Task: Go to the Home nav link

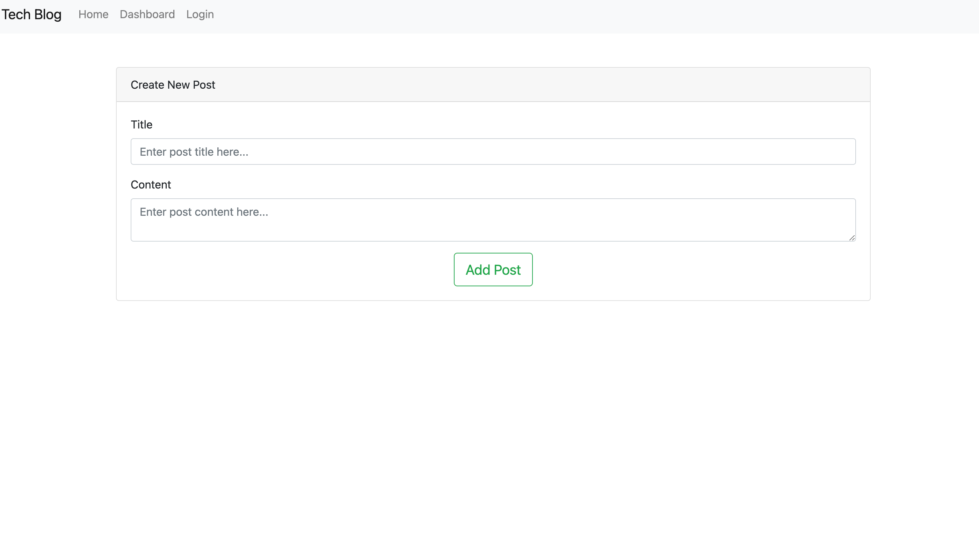Action: point(94,14)
